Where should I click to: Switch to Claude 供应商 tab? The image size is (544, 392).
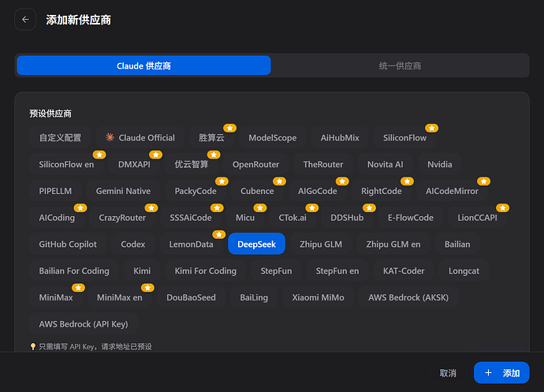tap(143, 65)
